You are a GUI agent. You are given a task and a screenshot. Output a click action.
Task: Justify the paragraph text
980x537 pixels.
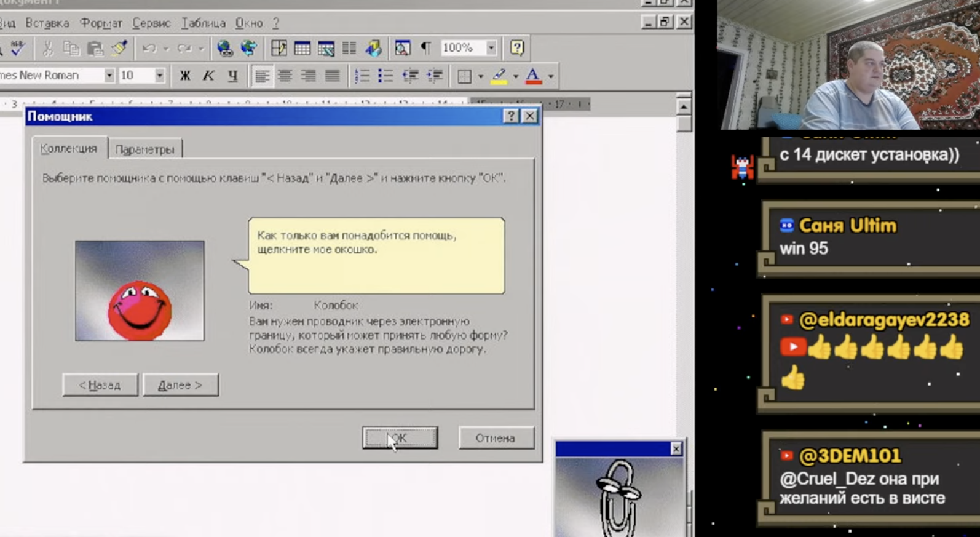click(332, 76)
